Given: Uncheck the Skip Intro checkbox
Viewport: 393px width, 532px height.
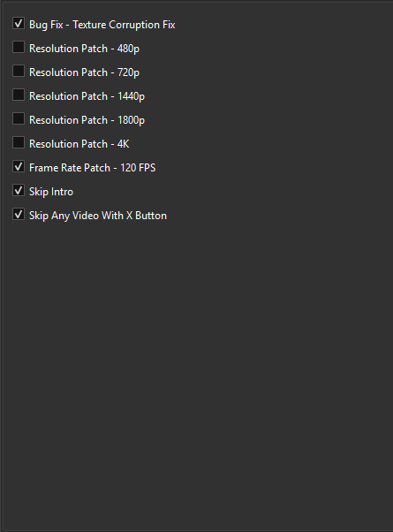Looking at the screenshot, I should click(x=19, y=190).
